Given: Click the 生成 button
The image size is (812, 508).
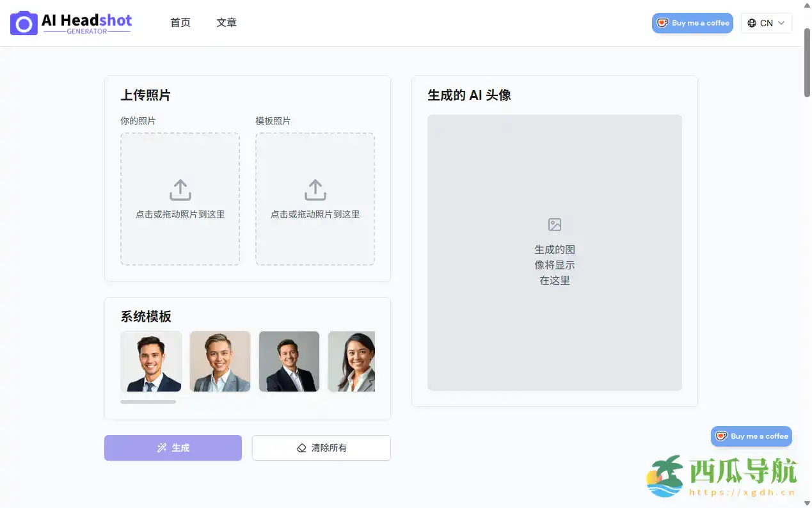Looking at the screenshot, I should 173,448.
